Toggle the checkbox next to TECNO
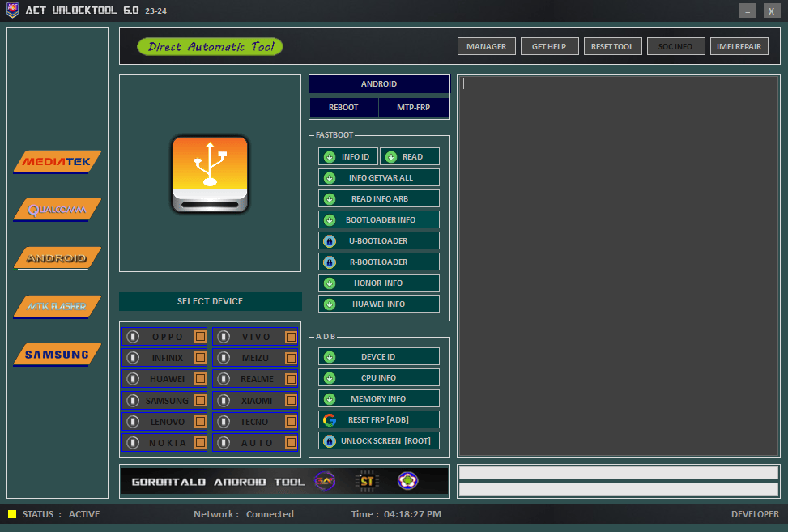788x532 pixels. [x=292, y=421]
